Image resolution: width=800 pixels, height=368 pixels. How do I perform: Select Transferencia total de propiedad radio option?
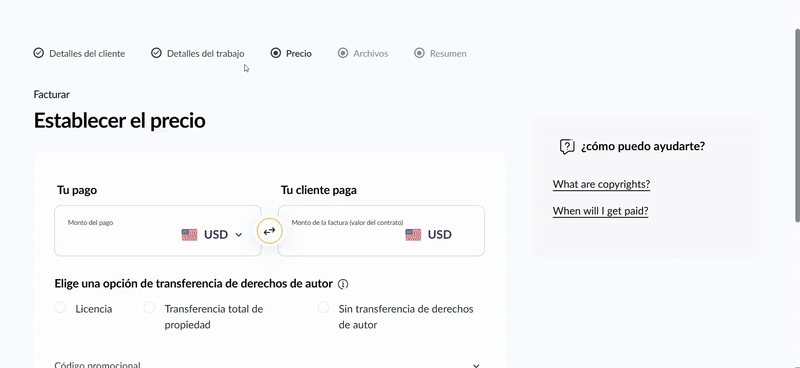[149, 307]
